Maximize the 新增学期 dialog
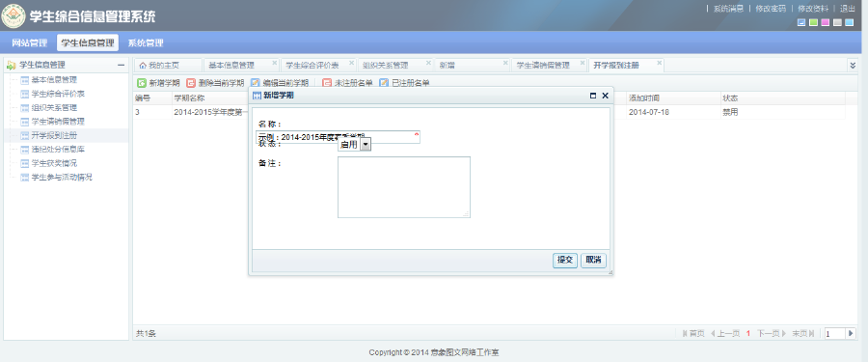 pos(593,96)
